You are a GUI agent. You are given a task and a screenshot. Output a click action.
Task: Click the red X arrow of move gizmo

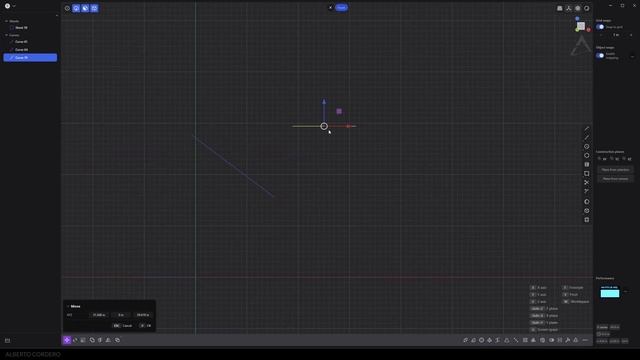click(349, 126)
